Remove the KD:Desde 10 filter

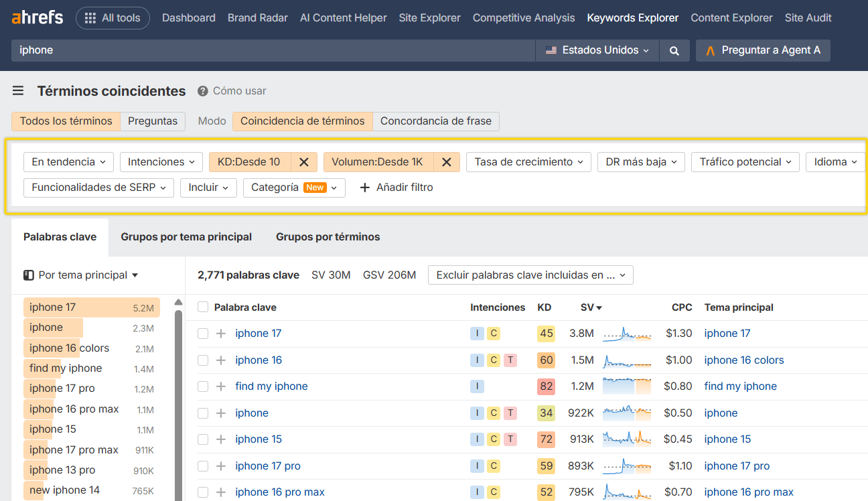click(303, 162)
